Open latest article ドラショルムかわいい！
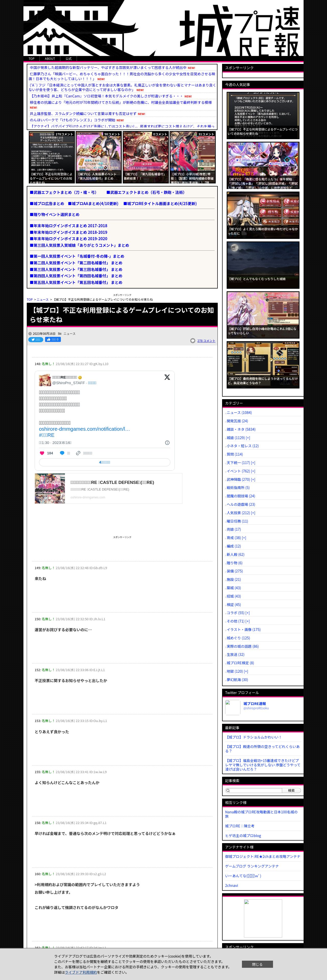Image resolution: width=327 pixels, height=980 pixels. (253, 737)
